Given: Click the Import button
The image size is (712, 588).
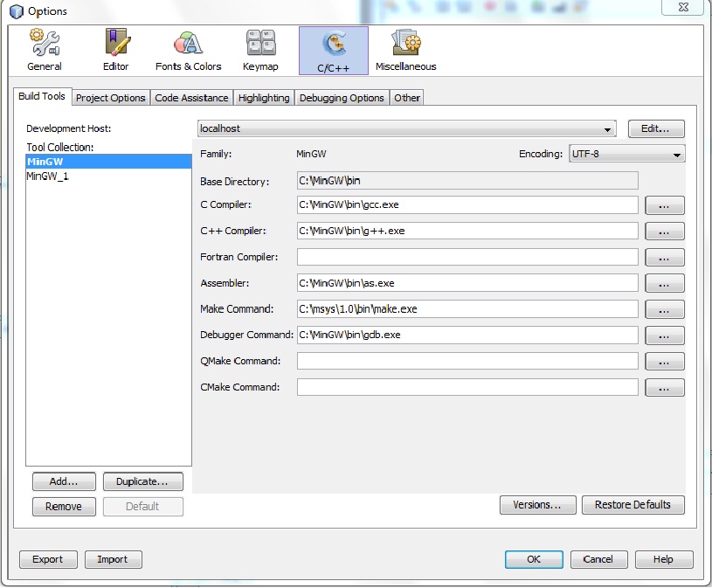Looking at the screenshot, I should point(113,559).
